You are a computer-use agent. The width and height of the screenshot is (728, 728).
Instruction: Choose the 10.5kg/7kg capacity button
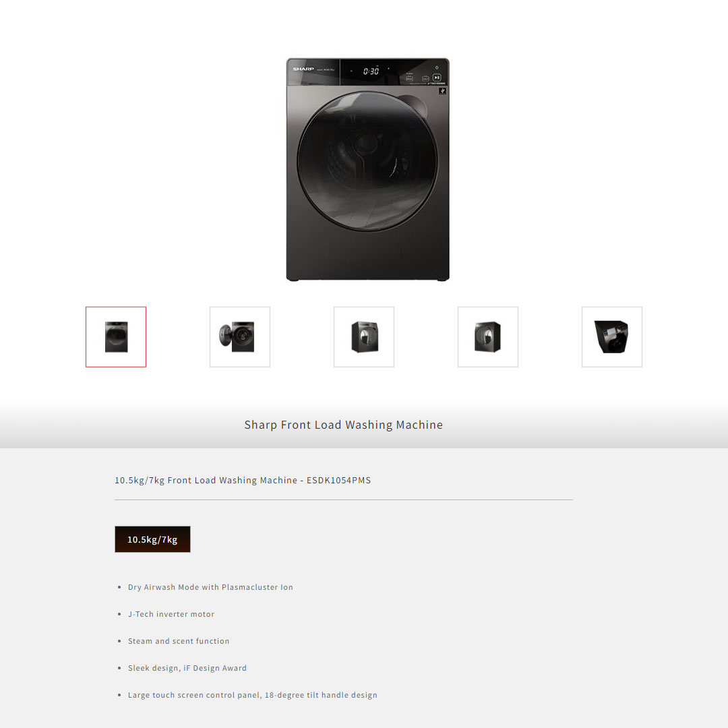click(153, 539)
